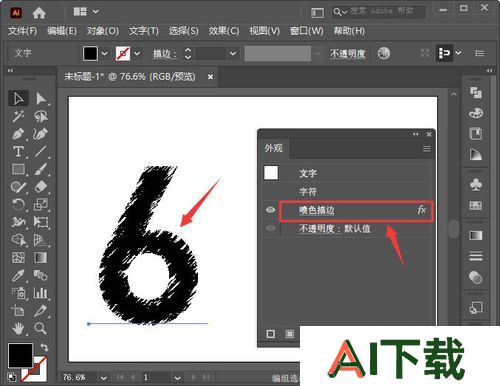
Task: Open the 对象(O) menu
Action: [x=103, y=31]
